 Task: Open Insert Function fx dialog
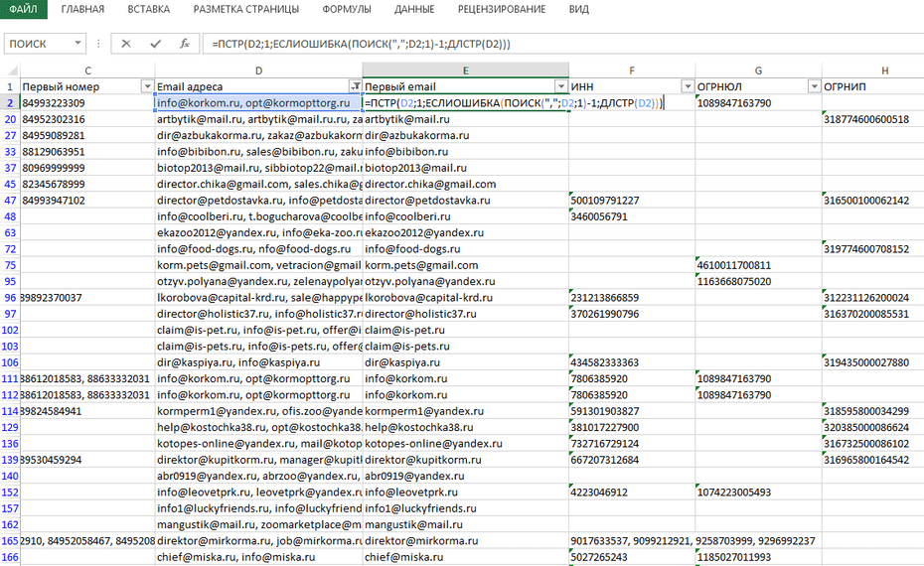tap(185, 44)
